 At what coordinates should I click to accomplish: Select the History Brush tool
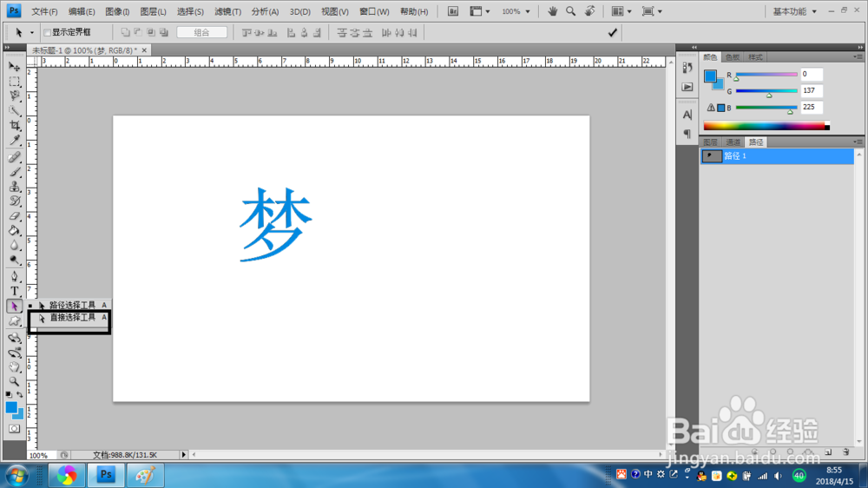[15, 201]
